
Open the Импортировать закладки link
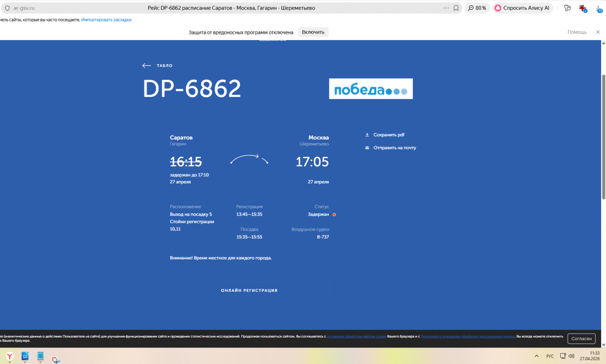[x=106, y=20]
